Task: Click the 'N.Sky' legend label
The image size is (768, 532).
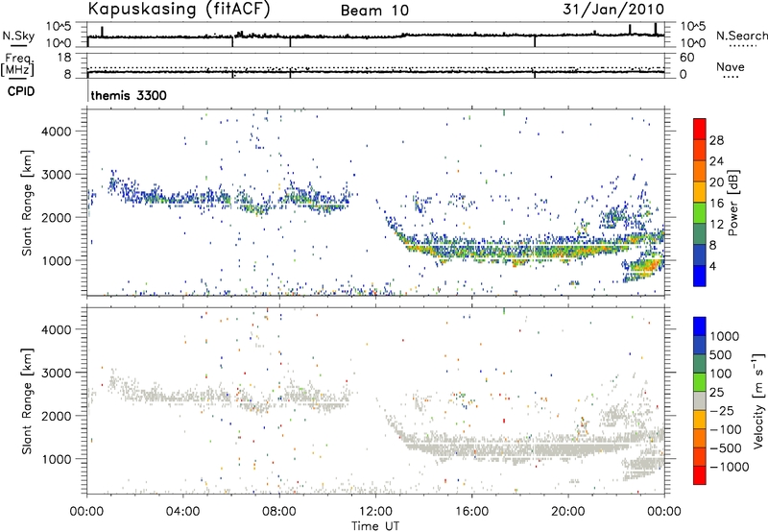Action: coord(18,36)
